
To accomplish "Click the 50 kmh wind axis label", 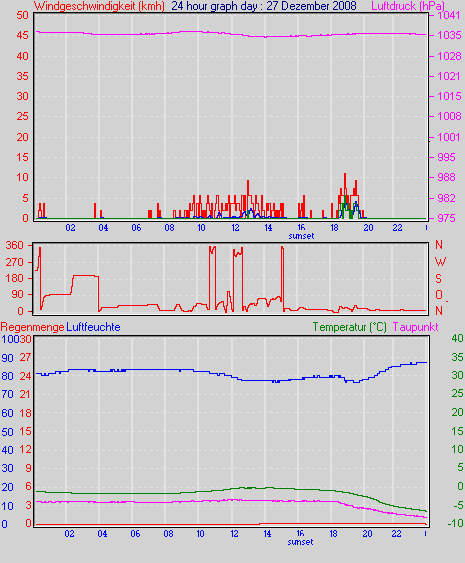I will [x=22, y=15].
